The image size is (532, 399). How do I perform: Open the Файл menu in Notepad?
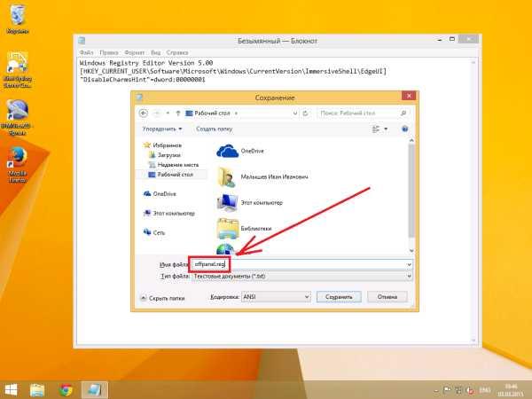pyautogui.click(x=86, y=52)
